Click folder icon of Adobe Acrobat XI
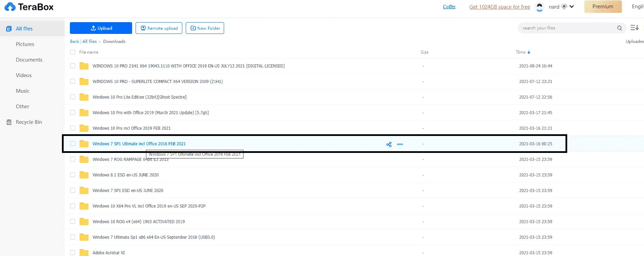This screenshot has width=644, height=256. pos(84,253)
